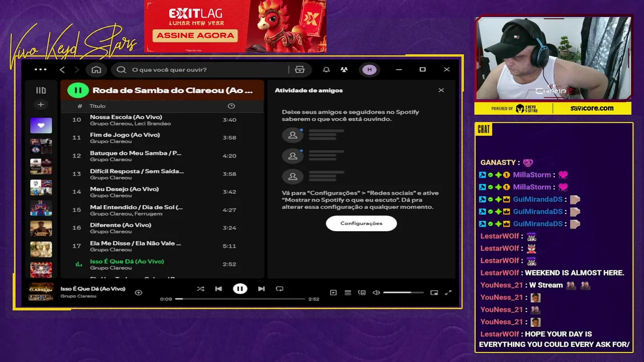
Task: Skip to the next track
Action: pos(261,289)
